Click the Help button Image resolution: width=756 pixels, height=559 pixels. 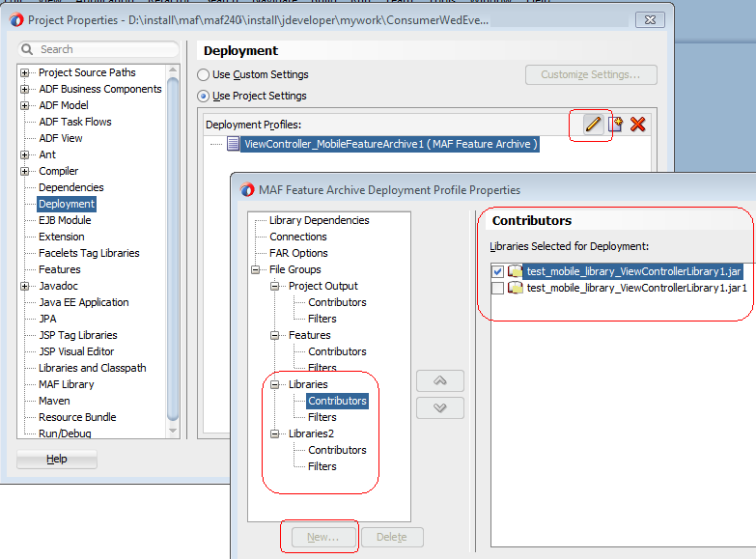pyautogui.click(x=57, y=459)
